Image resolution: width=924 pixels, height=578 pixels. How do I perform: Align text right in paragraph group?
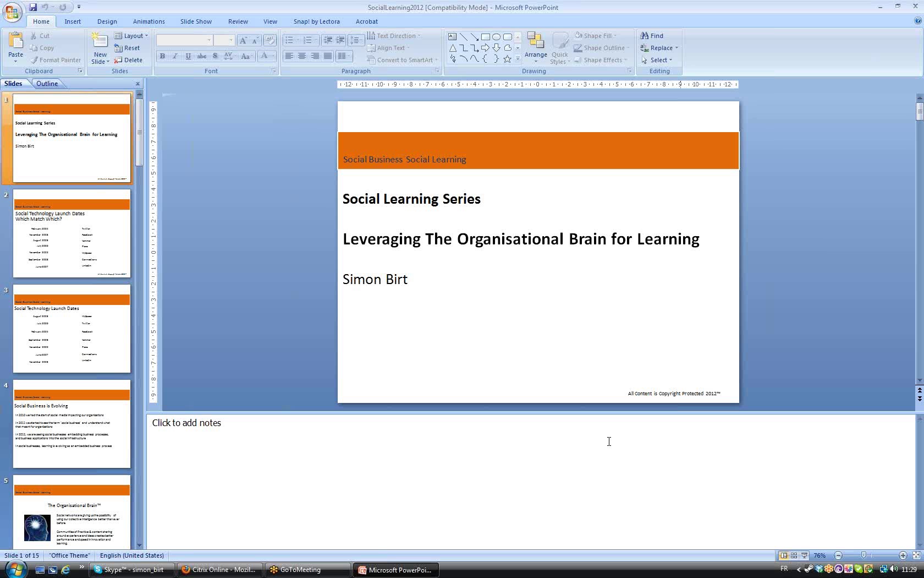(315, 56)
